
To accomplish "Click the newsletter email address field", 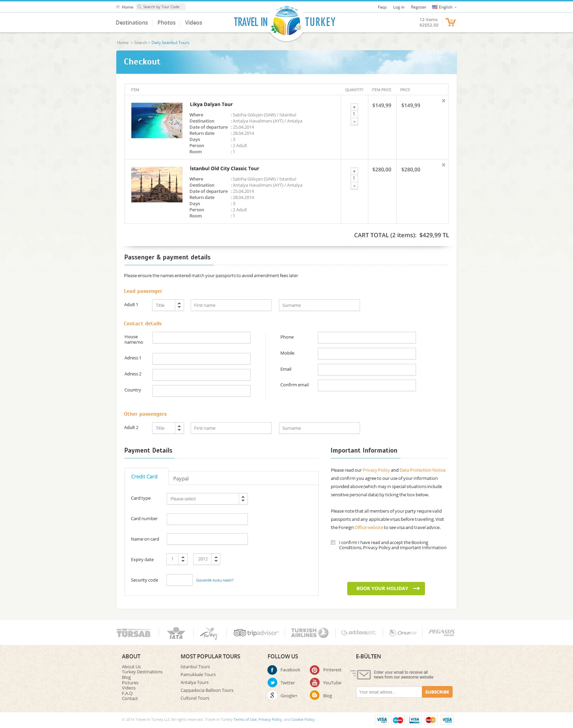I will point(389,692).
